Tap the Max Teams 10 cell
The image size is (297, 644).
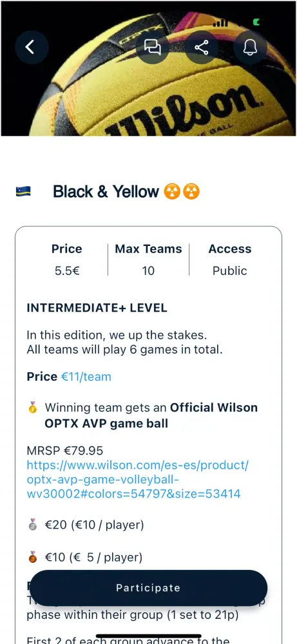coord(148,260)
